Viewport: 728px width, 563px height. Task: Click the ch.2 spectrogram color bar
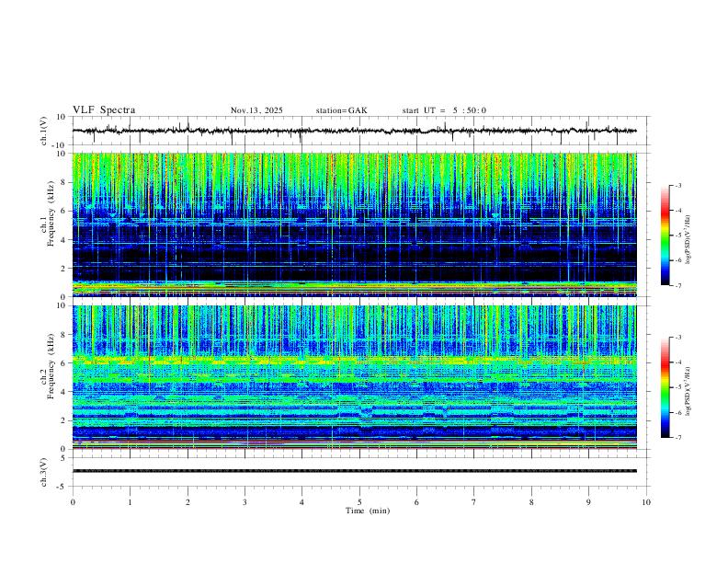click(x=665, y=387)
